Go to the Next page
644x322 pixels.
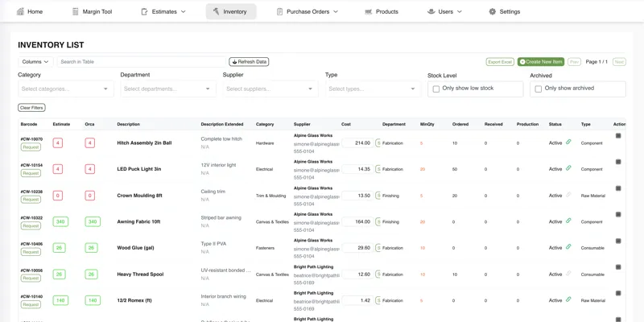click(619, 62)
